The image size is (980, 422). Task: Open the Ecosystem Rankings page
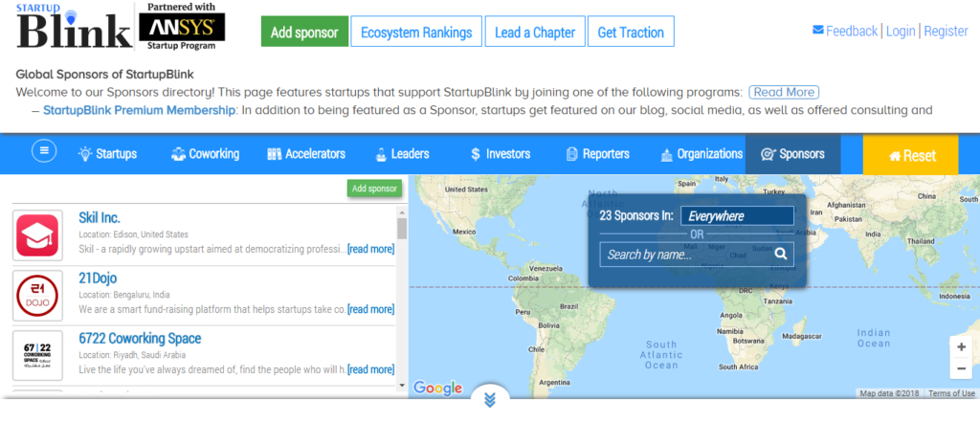[x=415, y=32]
